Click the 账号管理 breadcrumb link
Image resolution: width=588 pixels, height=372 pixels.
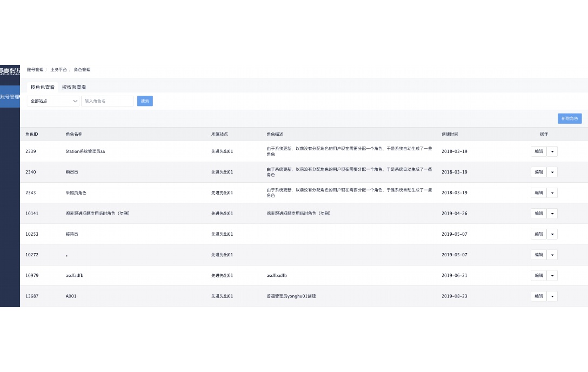(x=35, y=70)
